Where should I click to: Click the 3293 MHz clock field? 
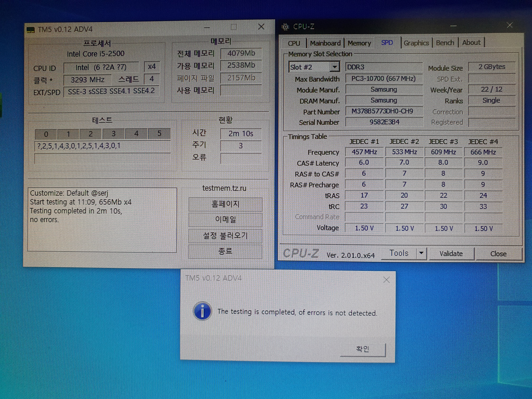click(x=87, y=80)
